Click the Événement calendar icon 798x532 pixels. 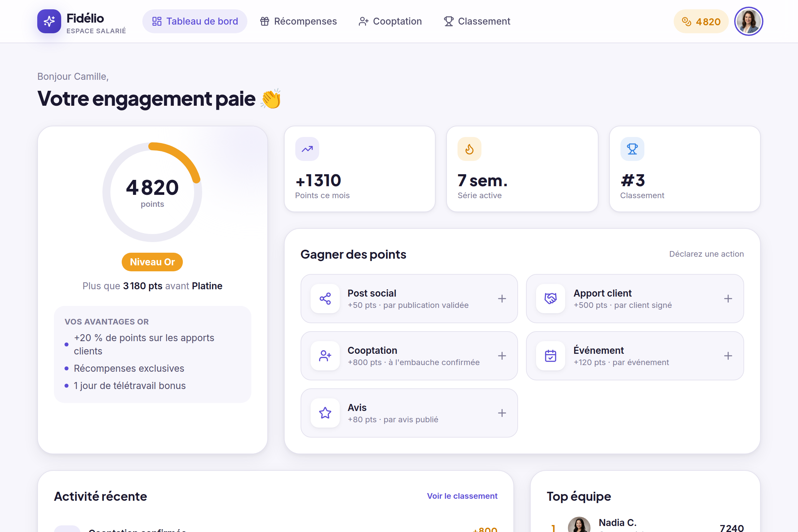(551, 356)
